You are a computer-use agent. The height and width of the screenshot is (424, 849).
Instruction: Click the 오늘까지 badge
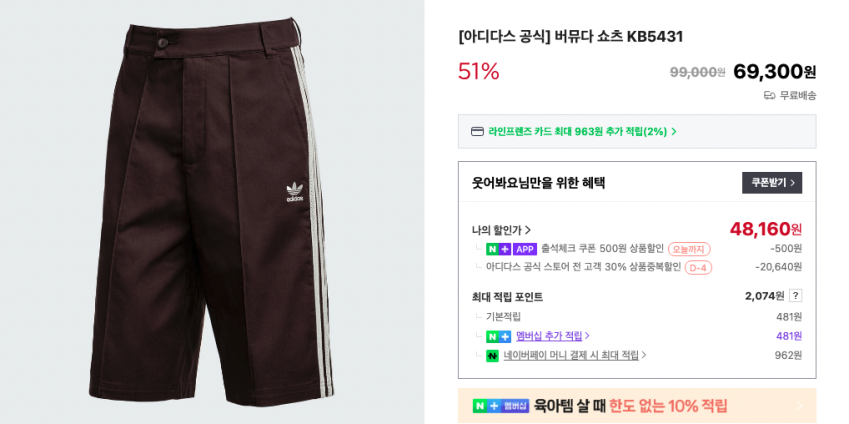tap(689, 249)
